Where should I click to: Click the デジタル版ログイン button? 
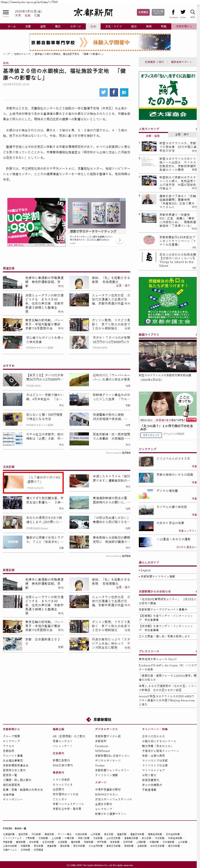pyautogui.click(x=158, y=12)
